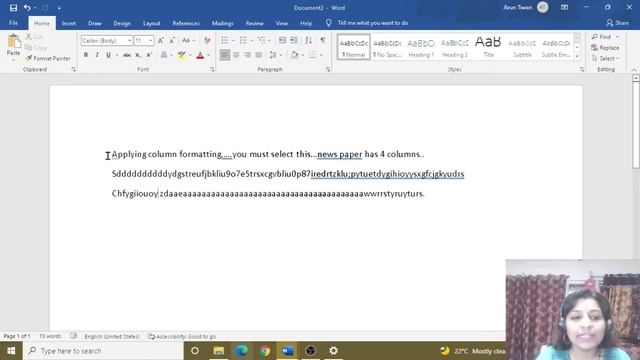Increase paragraph indent
The image size is (640, 360).
(x=293, y=40)
